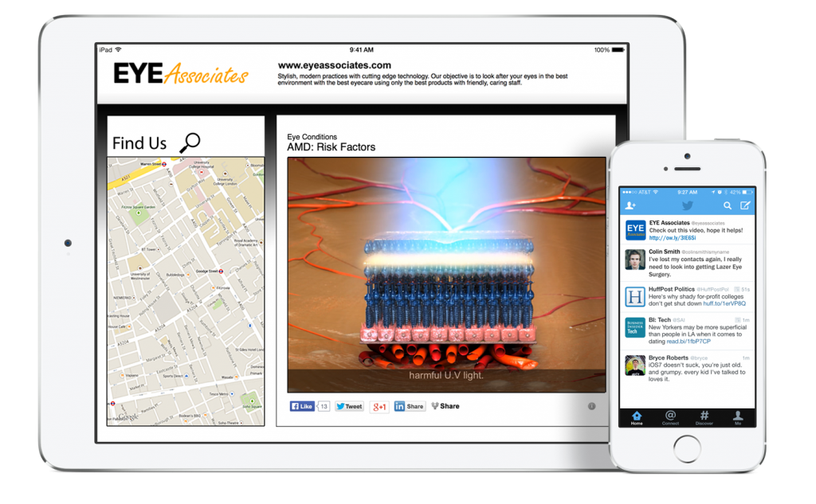Click the EYE Associates logo on the iPad
The width and height of the screenshot is (816, 504).
pyautogui.click(x=181, y=73)
